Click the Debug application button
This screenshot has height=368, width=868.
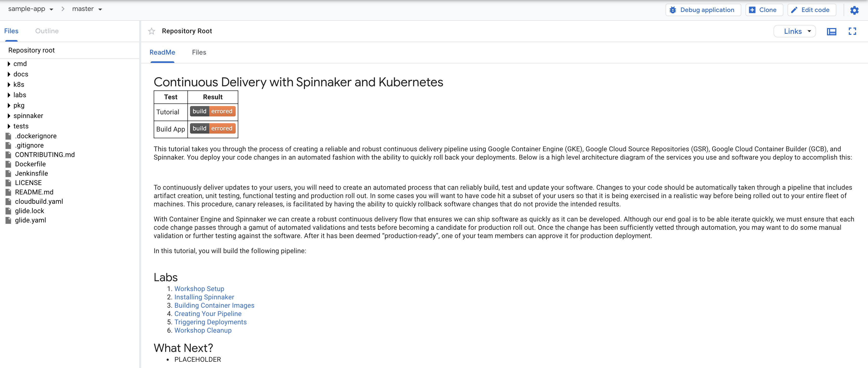coord(703,10)
